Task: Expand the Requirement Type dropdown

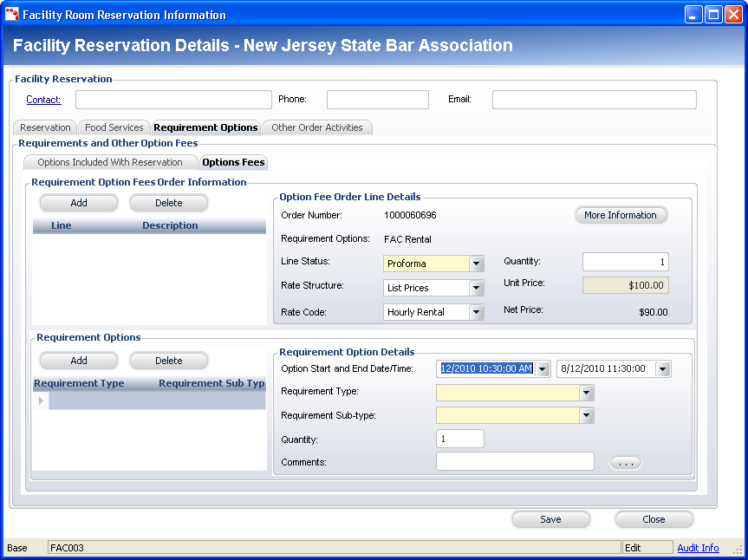Action: (586, 393)
